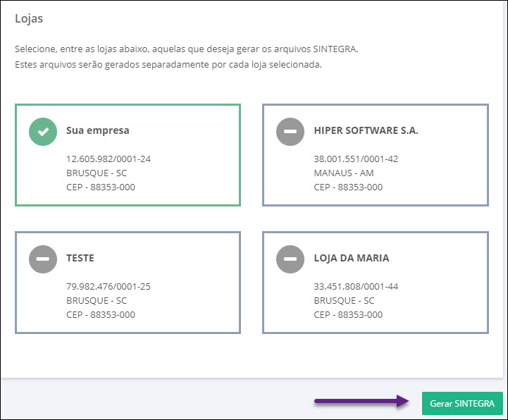Viewport: 508px width, 420px height.
Task: Click the sentence starting Selecione, entre as lojas
Action: [187, 49]
